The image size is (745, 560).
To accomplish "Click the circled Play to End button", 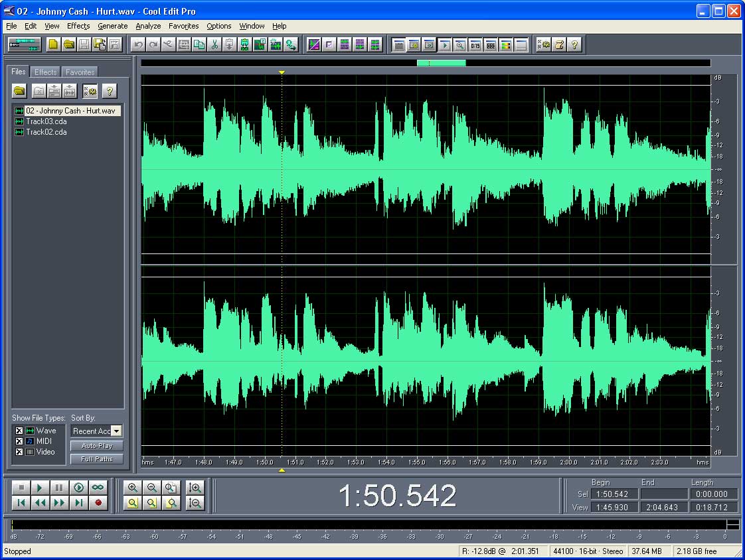I will coord(78,487).
